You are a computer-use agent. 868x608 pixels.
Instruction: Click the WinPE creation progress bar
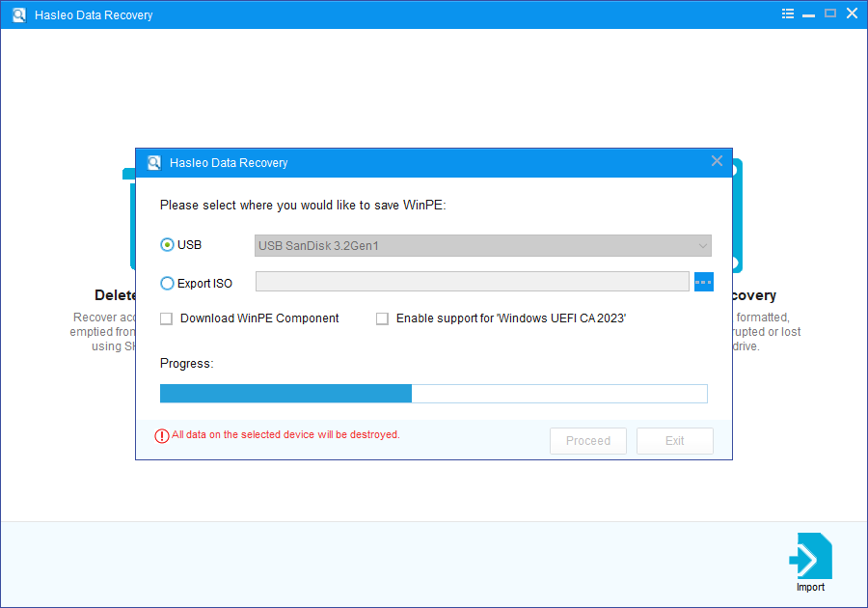(433, 393)
